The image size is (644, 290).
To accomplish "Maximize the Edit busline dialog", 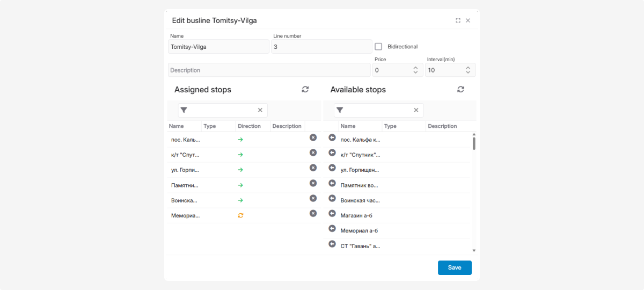I will pyautogui.click(x=458, y=20).
